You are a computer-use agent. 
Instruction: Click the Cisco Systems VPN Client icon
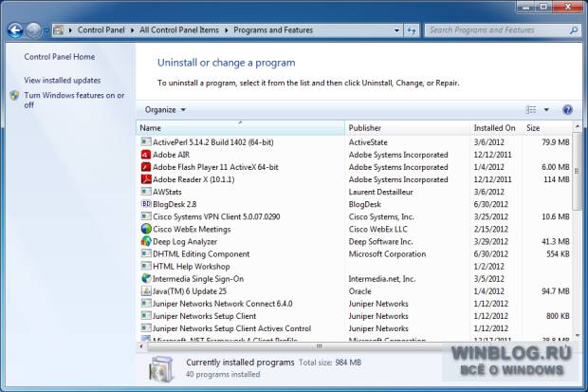click(x=146, y=216)
